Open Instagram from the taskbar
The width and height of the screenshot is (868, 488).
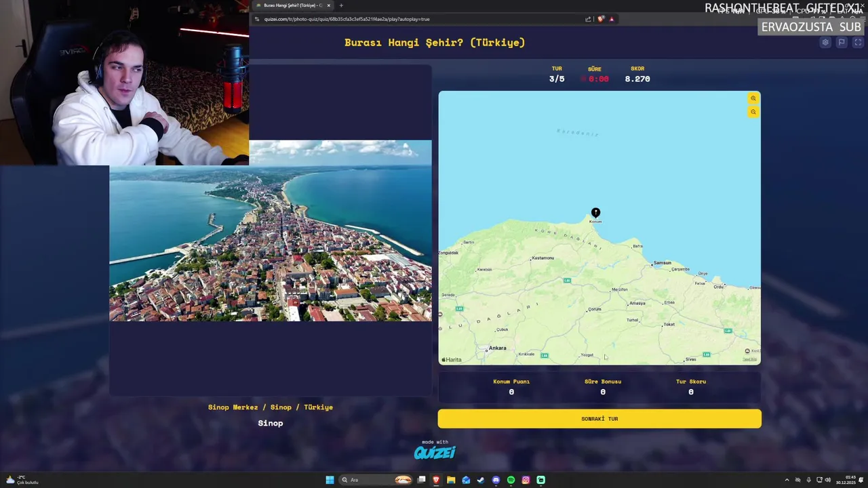click(526, 480)
